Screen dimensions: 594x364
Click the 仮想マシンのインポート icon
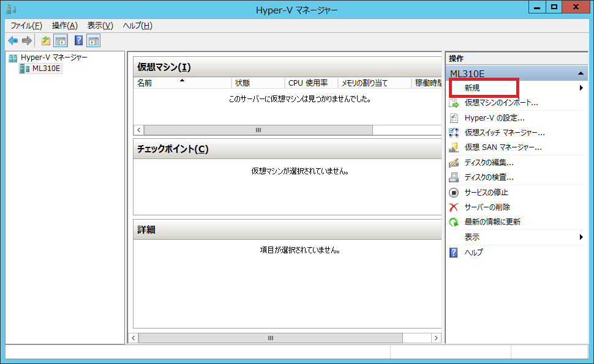coord(454,103)
